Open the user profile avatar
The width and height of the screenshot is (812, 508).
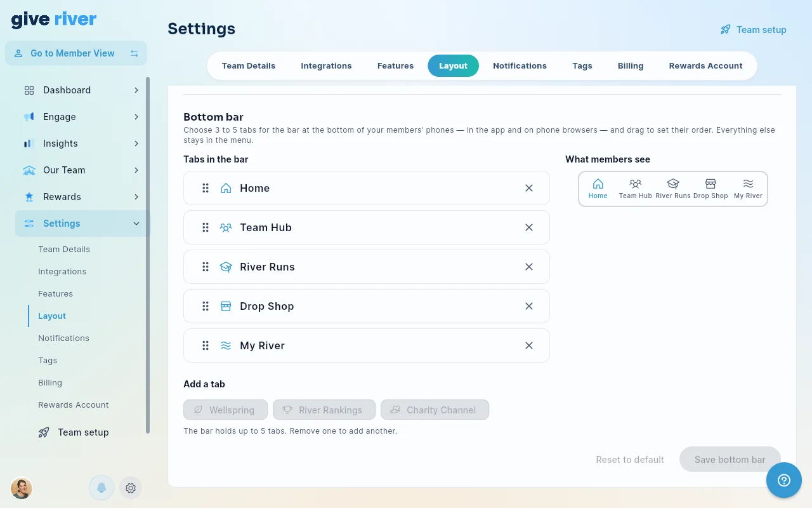tap(22, 488)
